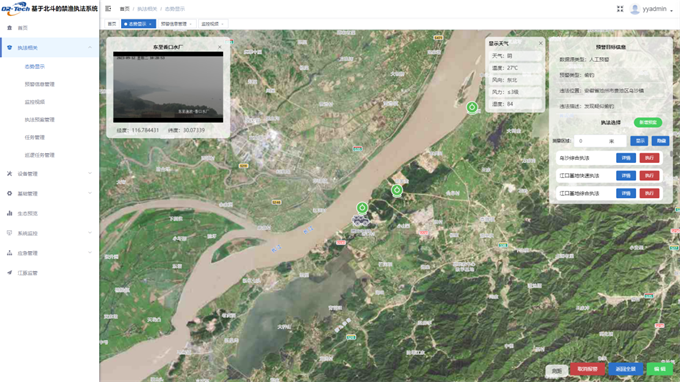Click the red 取消报警 button

click(587, 369)
